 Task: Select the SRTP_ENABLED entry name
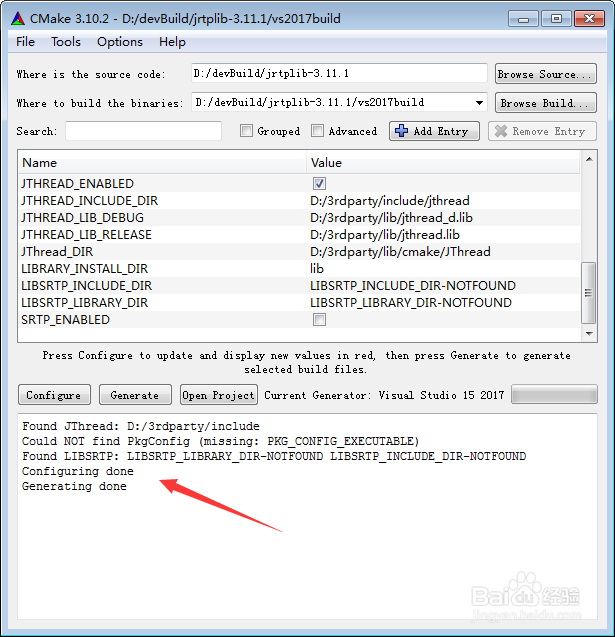65,320
